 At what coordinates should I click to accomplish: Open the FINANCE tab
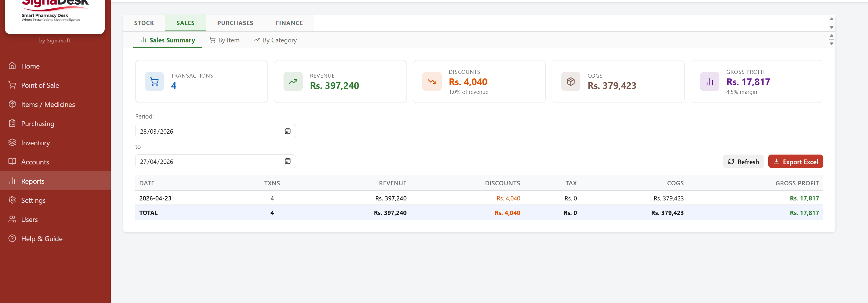tap(289, 23)
